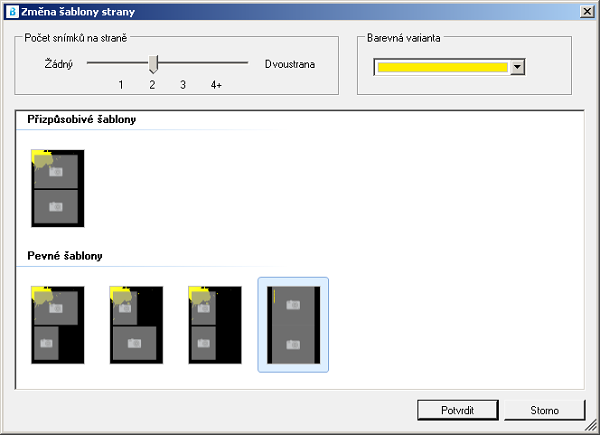Set photo count slider to 4+
Image resolution: width=600 pixels, height=435 pixels.
tap(216, 63)
